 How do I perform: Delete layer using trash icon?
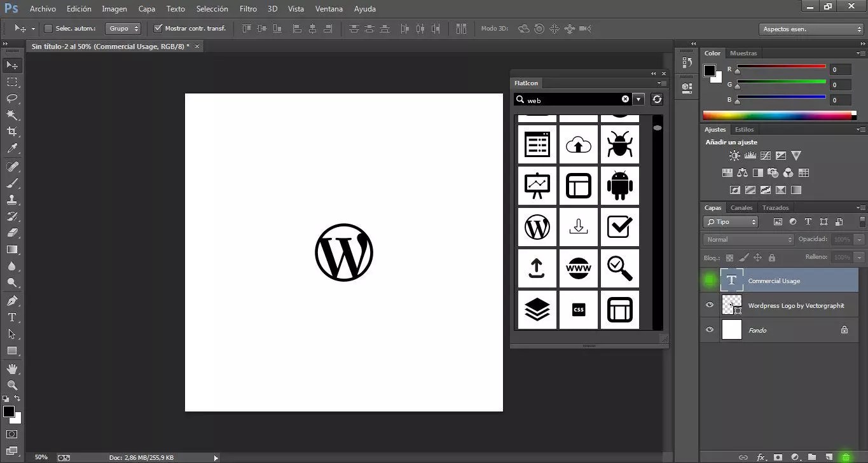click(x=846, y=457)
